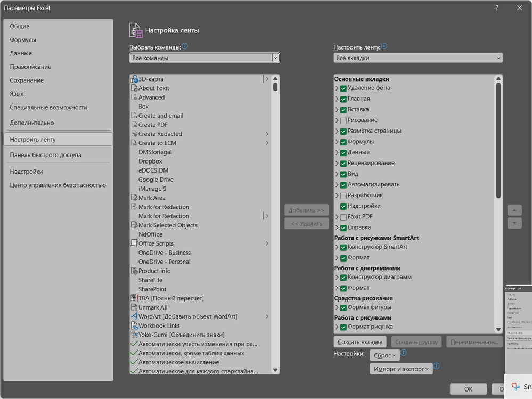
Task: Click the Mark Selected Objects icon
Action: coord(134,225)
